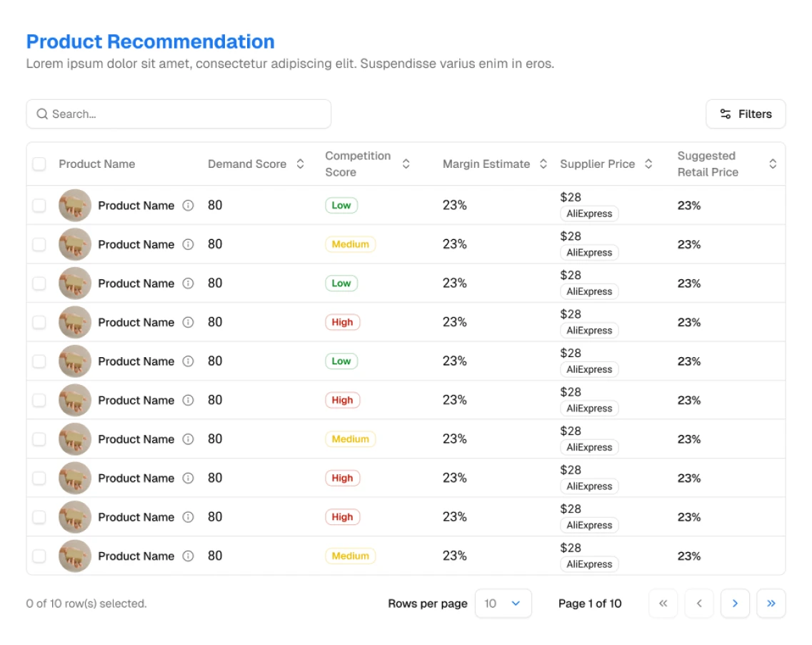Click the info icon in the first product row
812x645 pixels.
[x=188, y=206]
